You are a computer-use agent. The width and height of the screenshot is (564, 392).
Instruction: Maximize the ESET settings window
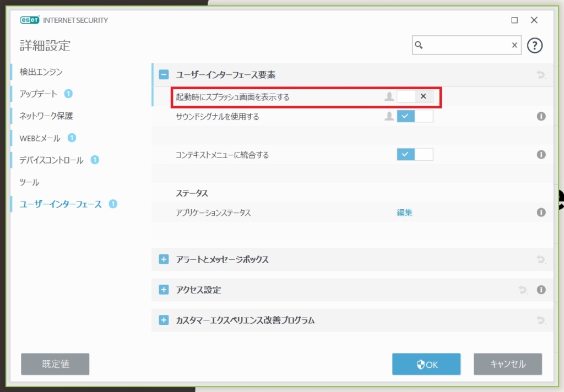tap(514, 20)
